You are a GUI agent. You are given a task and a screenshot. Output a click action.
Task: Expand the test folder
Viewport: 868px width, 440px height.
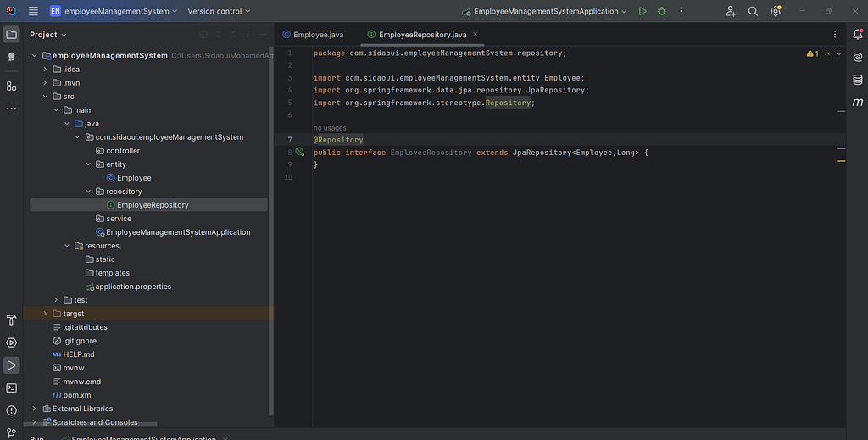pos(56,299)
